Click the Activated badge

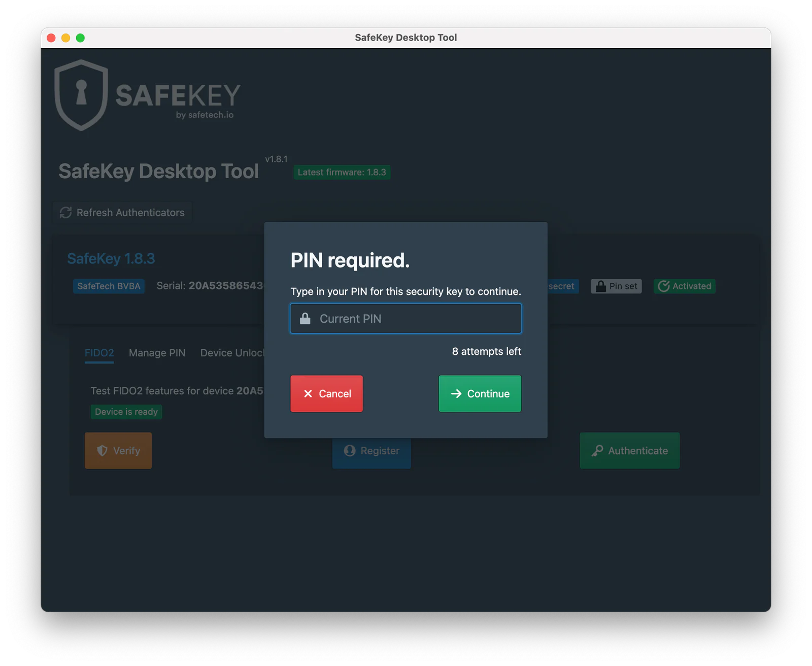[685, 286]
